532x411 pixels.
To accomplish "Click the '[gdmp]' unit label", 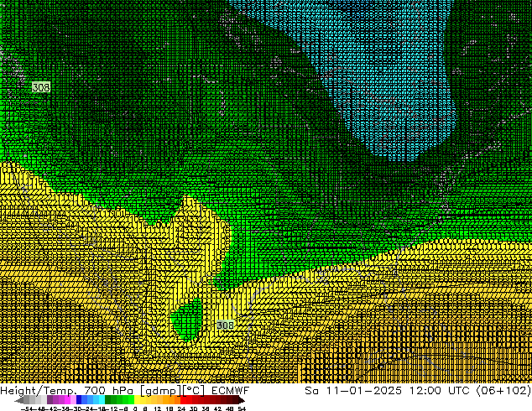I will click(x=161, y=391).
